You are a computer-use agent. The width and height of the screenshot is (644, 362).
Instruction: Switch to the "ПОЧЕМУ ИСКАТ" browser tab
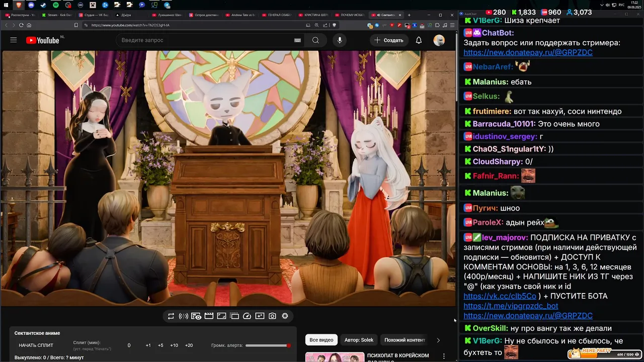[351, 15]
